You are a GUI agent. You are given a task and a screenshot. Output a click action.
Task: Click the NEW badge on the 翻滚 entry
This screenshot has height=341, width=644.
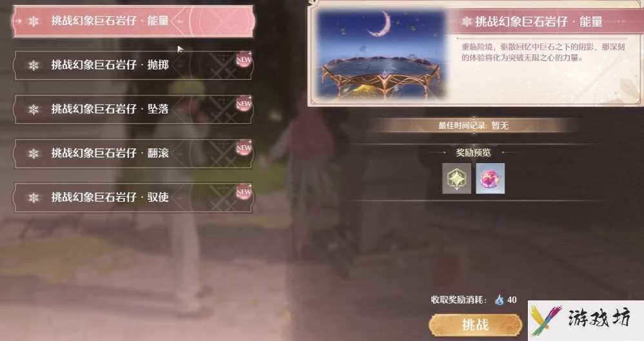243,148
